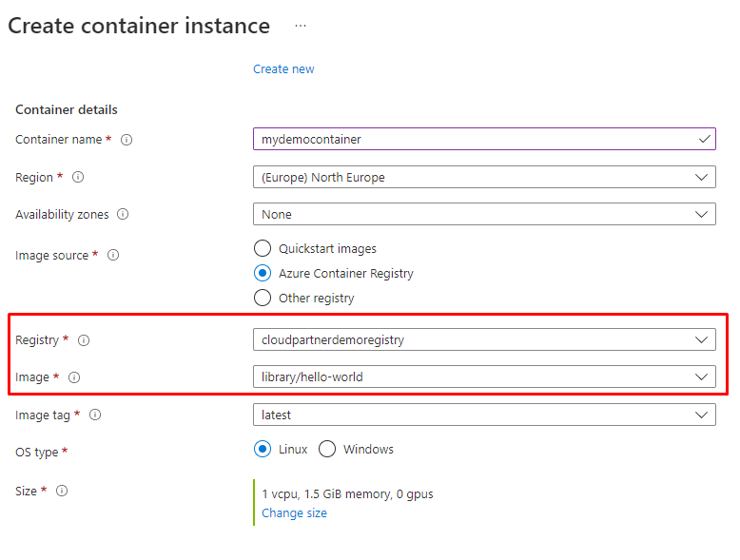Viewport: 740px width, 560px height.
Task: Select Quickstart images radio button
Action: pyautogui.click(x=263, y=248)
